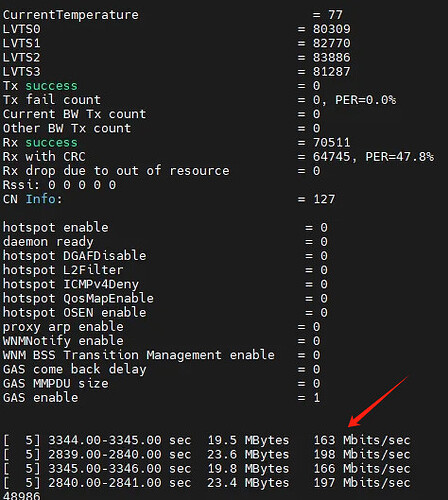Image resolution: width=448 pixels, height=500 pixels.
Task: Click the red arrow annotation
Action: point(378,402)
